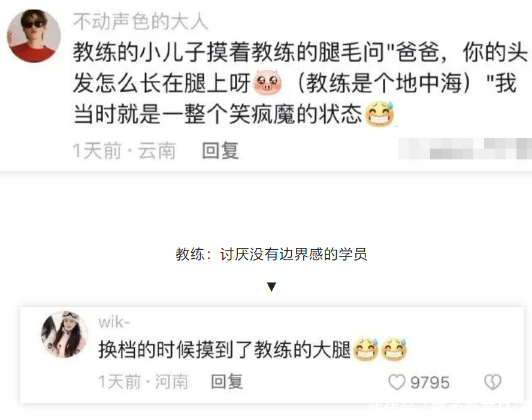The height and width of the screenshot is (420, 532).
Task: Open the avatar of 不动声色的大人
Action: pyautogui.click(x=34, y=36)
